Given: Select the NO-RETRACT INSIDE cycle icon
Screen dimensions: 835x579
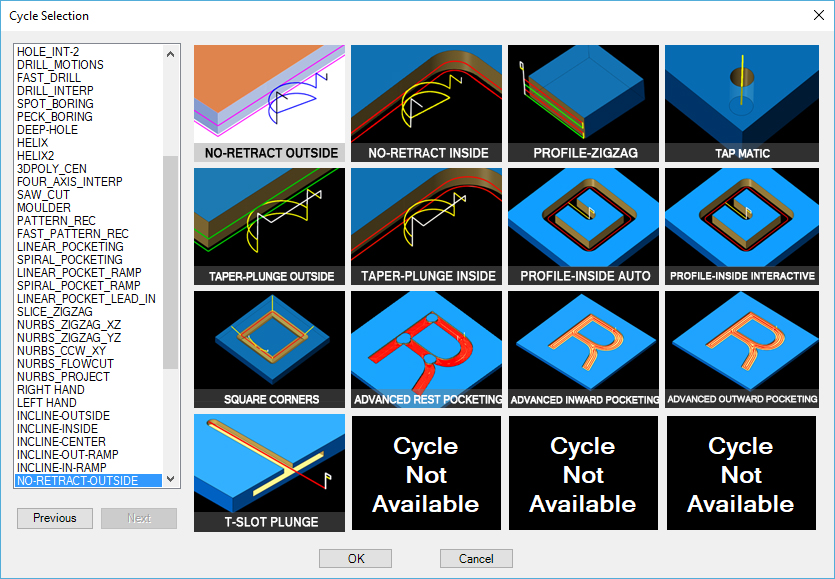Looking at the screenshot, I should pos(426,95).
